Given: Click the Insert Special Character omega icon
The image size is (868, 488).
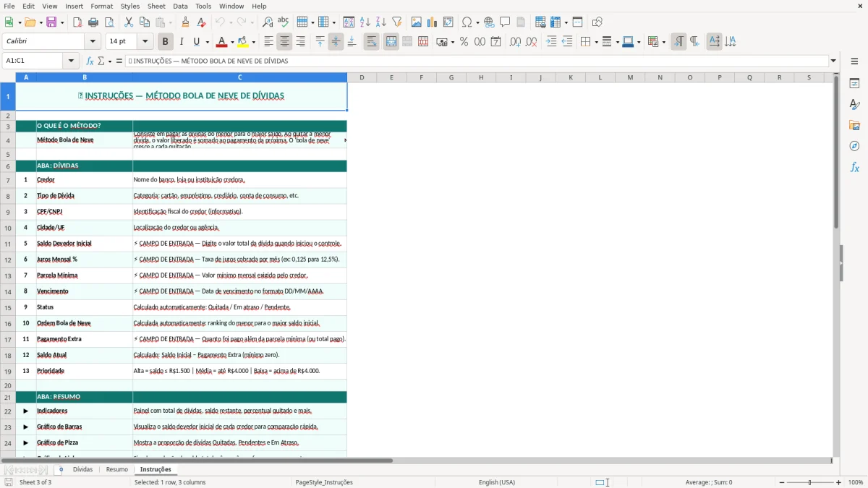Looking at the screenshot, I should [x=467, y=22].
